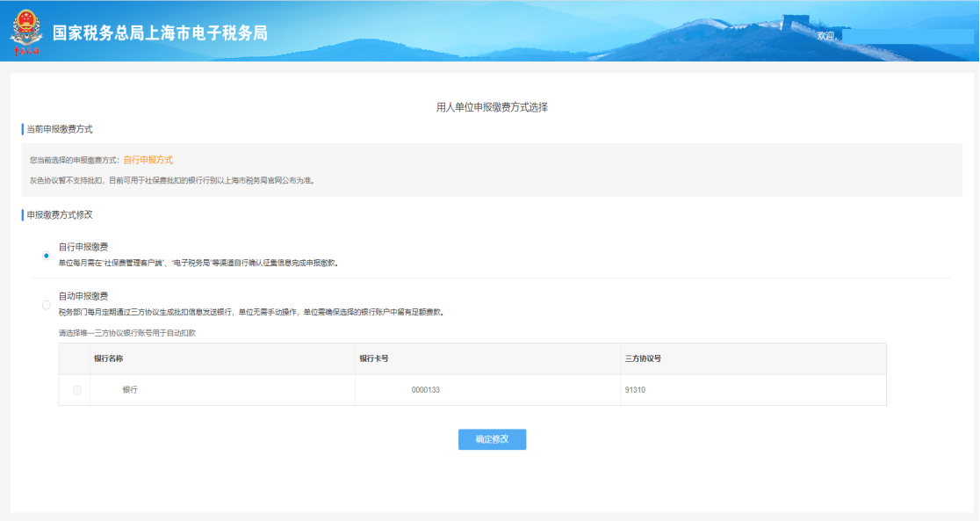Tick the checkbox in the bank account row
Image resolution: width=980 pixels, height=521 pixels.
[76, 390]
